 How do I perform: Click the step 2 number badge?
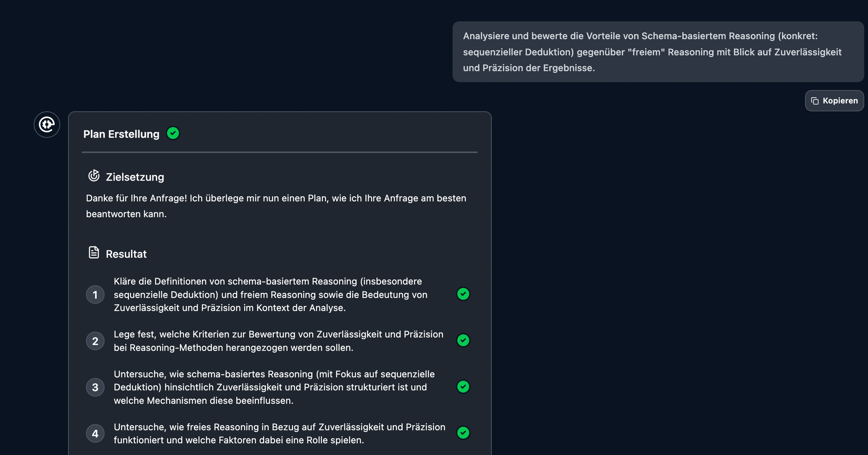tap(95, 341)
